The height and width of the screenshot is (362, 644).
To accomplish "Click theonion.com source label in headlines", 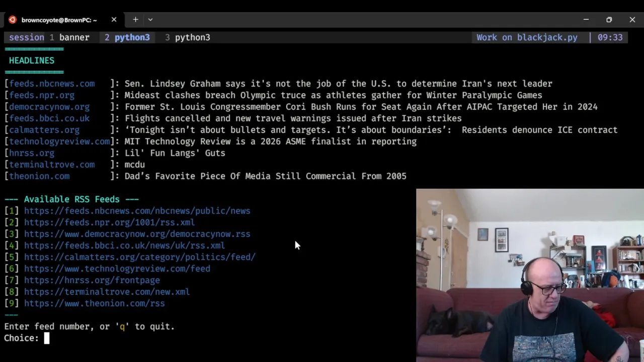I will [39, 176].
